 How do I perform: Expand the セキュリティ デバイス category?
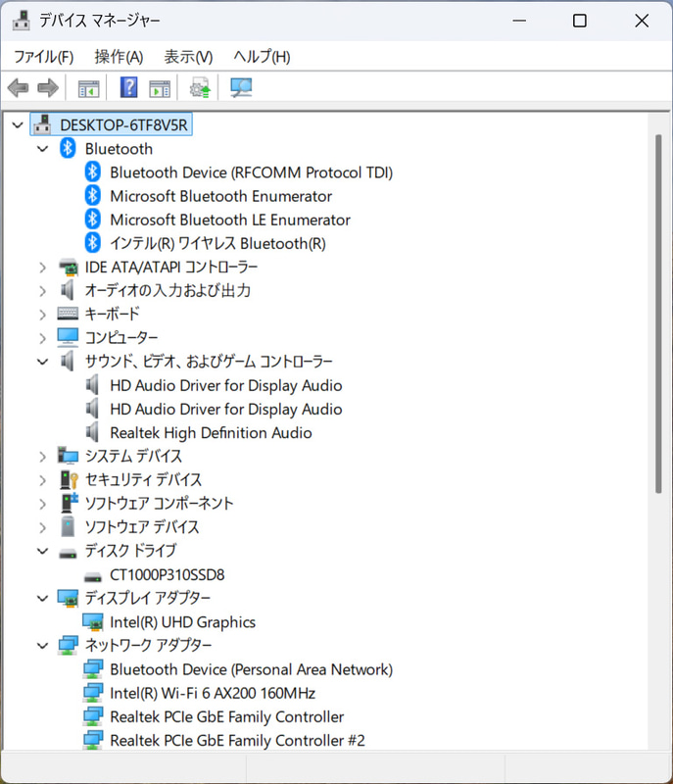click(x=43, y=480)
